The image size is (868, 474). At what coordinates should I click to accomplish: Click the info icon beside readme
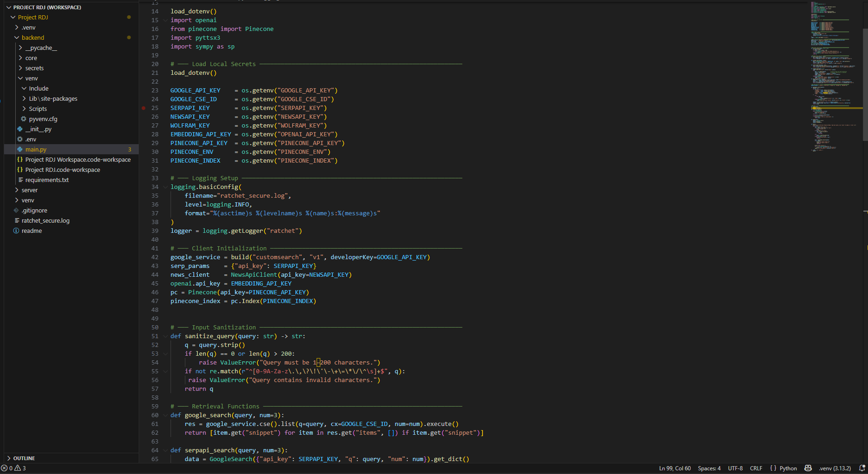16,231
